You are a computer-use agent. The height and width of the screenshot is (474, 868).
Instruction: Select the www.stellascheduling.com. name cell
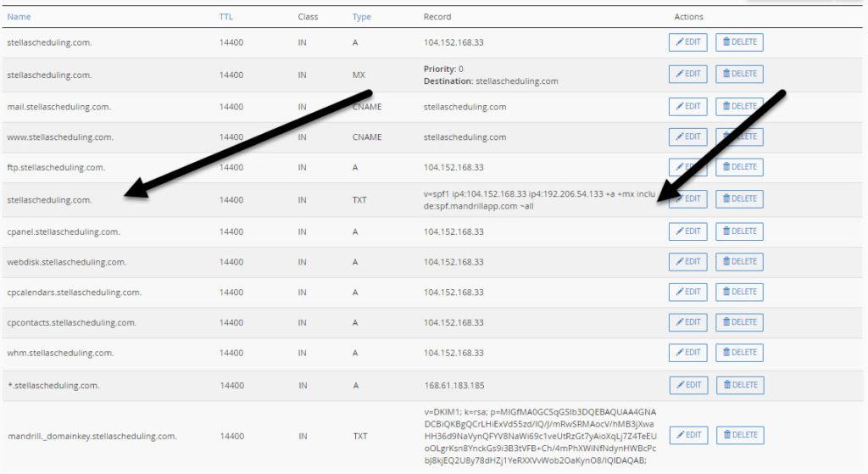[x=60, y=137]
